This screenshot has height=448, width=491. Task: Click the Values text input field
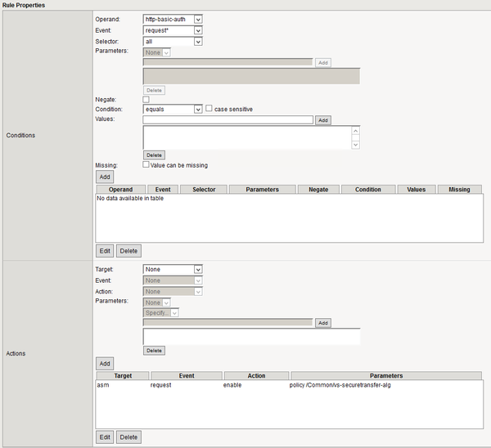[228, 120]
